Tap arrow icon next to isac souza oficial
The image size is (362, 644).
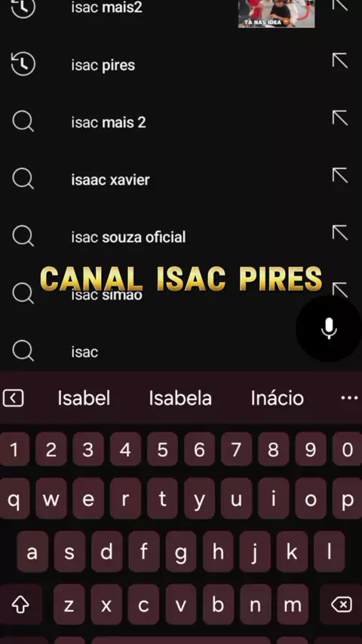pos(340,233)
